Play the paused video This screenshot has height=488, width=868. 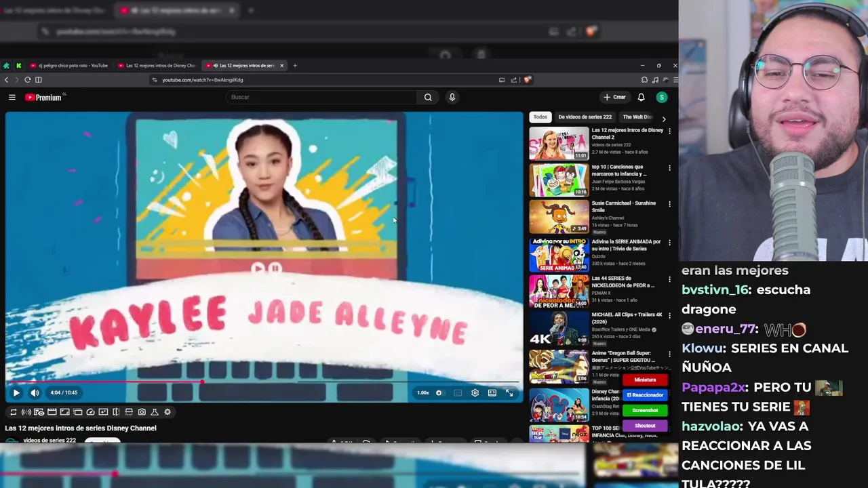[x=16, y=392]
